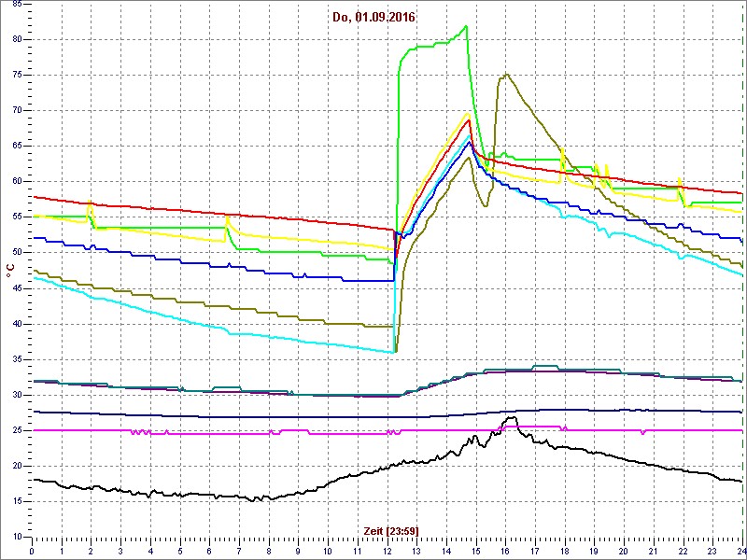Select the 75 label on the temperature axis
The height and width of the screenshot is (560, 747).
coord(17,76)
